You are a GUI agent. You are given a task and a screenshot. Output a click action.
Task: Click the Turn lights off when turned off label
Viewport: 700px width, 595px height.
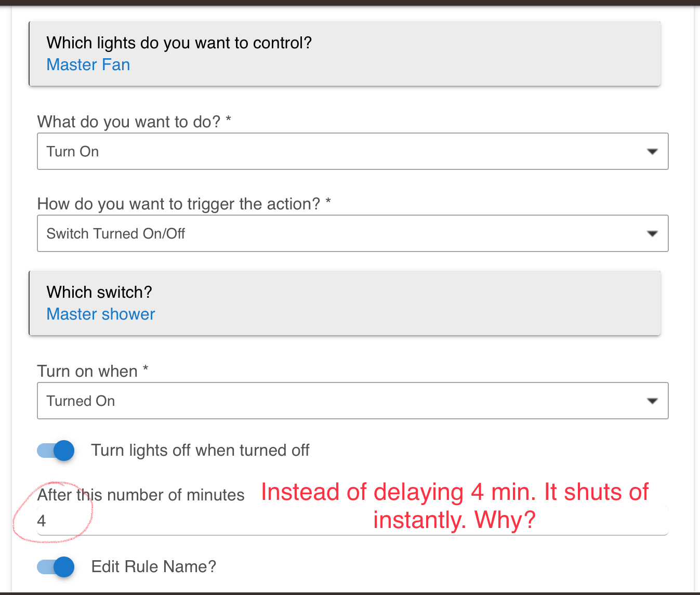[x=200, y=451]
